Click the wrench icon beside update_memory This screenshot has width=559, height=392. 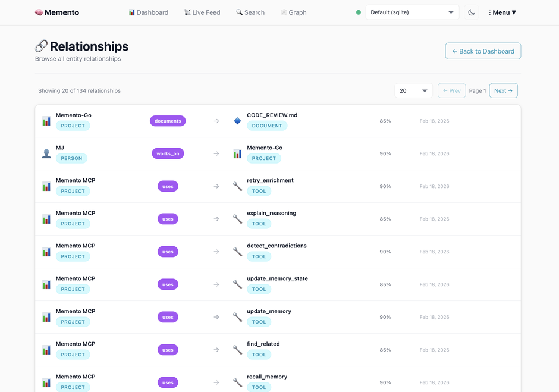tap(237, 317)
